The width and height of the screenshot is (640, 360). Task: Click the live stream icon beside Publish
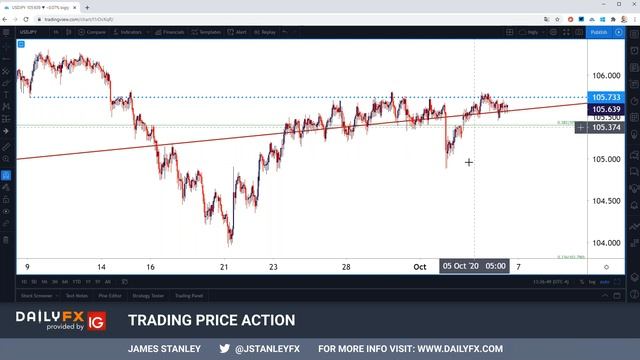[x=619, y=32]
